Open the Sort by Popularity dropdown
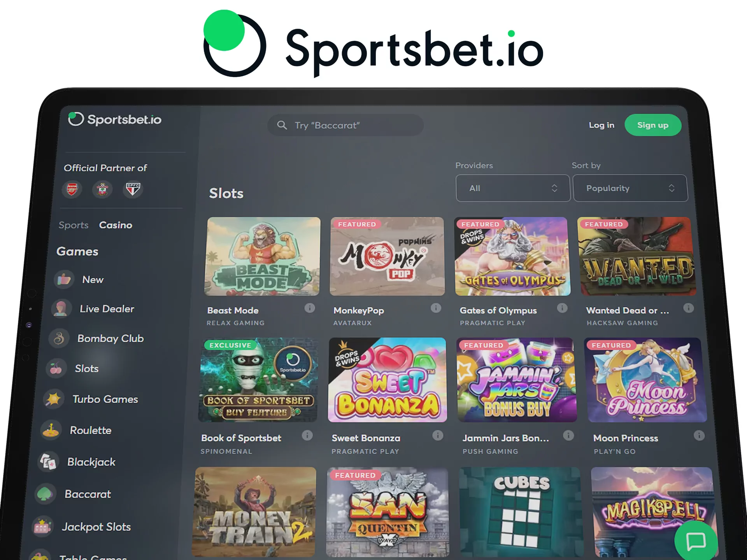 (630, 188)
